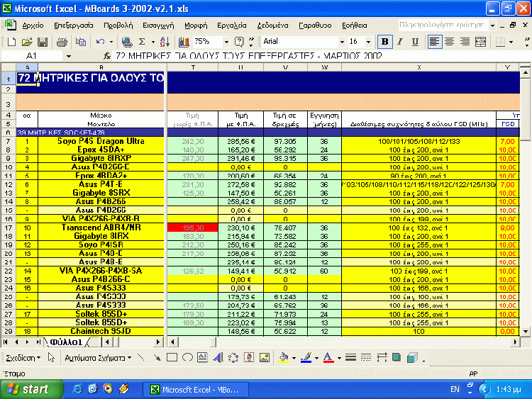Open the Επεξεργασία menu
The height and width of the screenshot is (399, 532).
click(74, 26)
